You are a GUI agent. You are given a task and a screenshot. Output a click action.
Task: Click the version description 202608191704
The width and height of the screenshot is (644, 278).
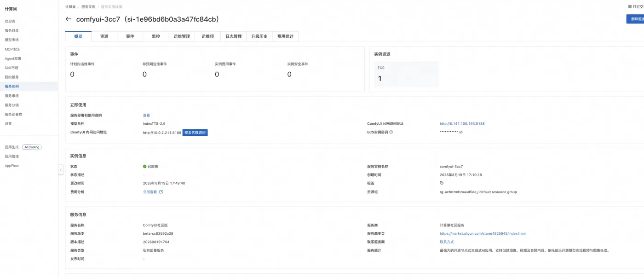156,242
